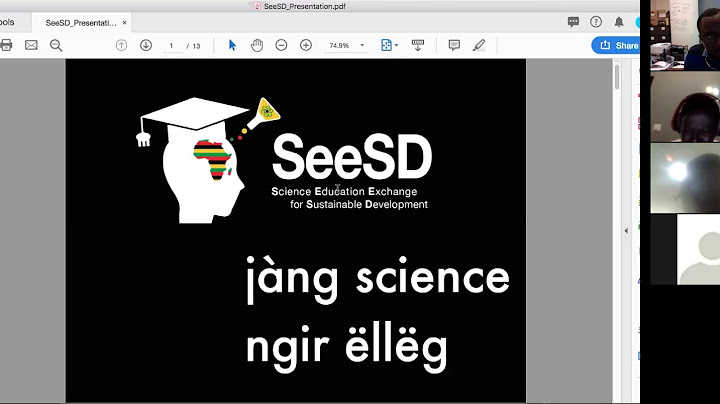Image resolution: width=720 pixels, height=404 pixels.
Task: Select the Highlight pen tool
Action: pos(479,45)
